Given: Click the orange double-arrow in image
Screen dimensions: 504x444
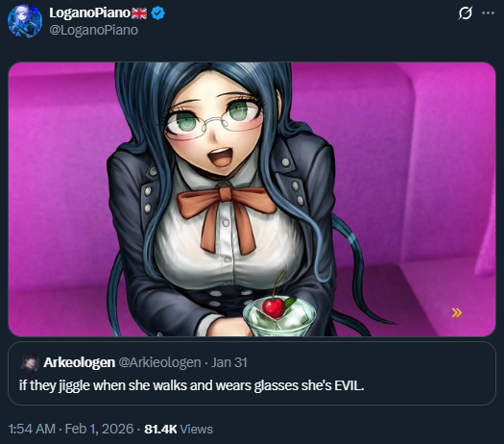Looking at the screenshot, I should (457, 312).
